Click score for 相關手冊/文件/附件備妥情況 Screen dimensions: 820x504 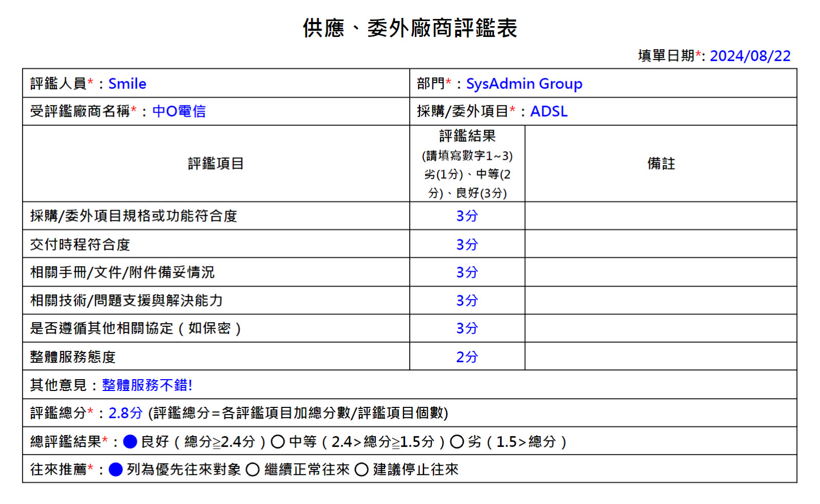click(x=467, y=272)
